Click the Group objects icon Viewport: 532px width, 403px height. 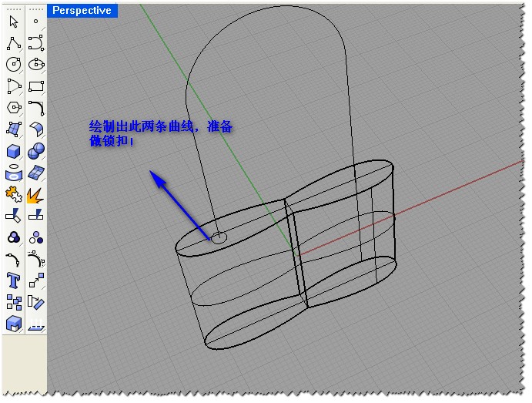(14, 237)
